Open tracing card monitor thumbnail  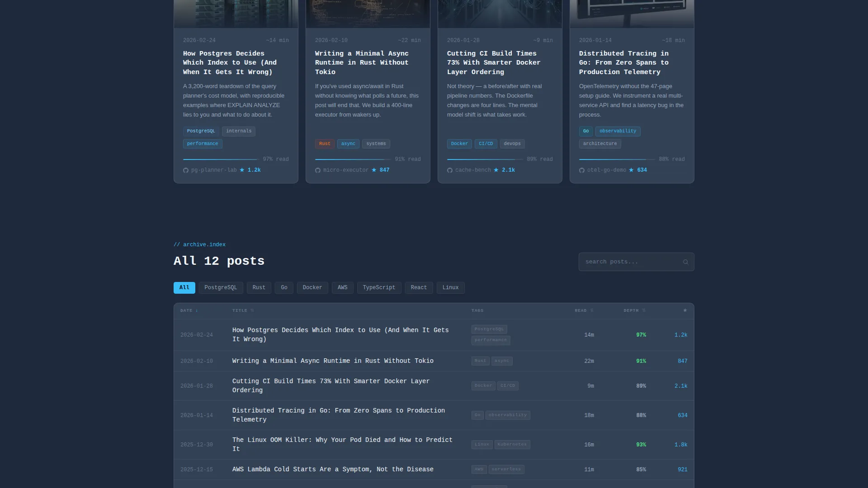(x=632, y=14)
